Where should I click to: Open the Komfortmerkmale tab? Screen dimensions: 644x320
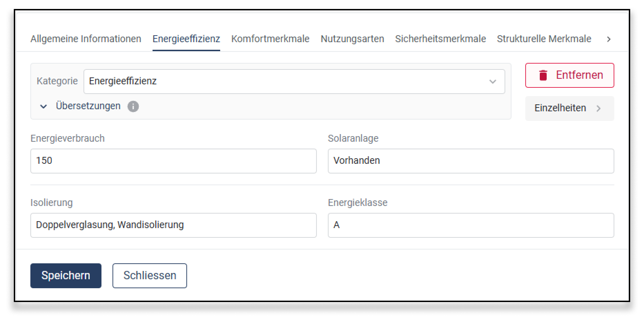(270, 39)
